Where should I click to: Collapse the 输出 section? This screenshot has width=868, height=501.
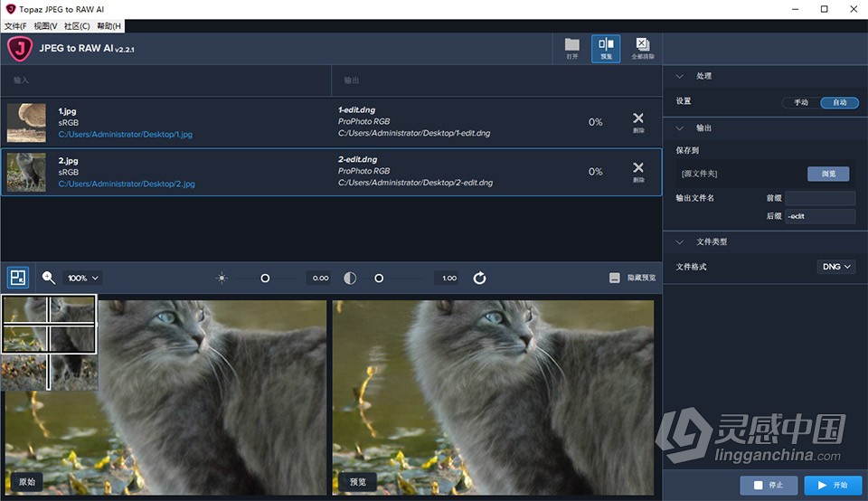click(x=680, y=128)
